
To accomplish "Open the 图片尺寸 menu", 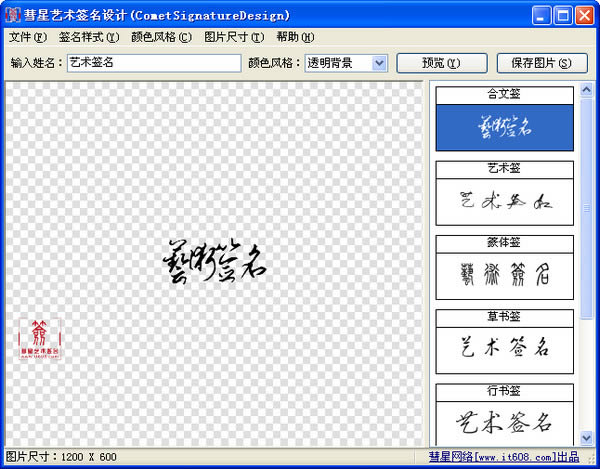I will (x=233, y=37).
